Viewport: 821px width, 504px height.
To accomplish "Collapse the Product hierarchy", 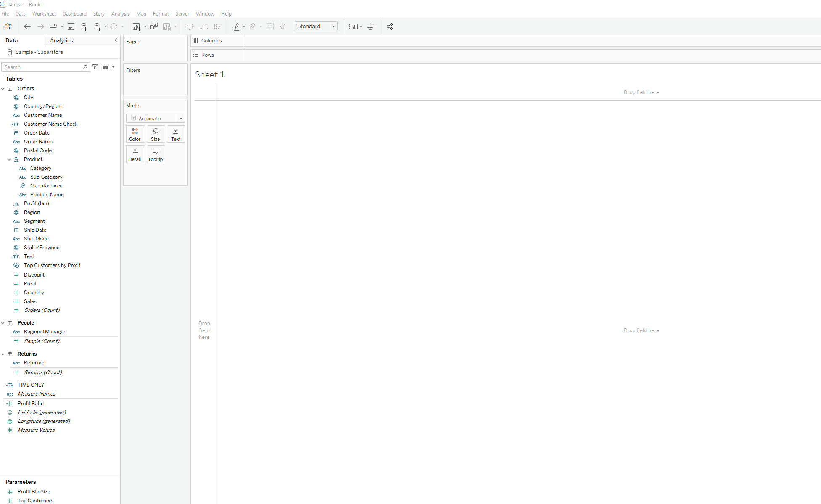I will coord(9,159).
